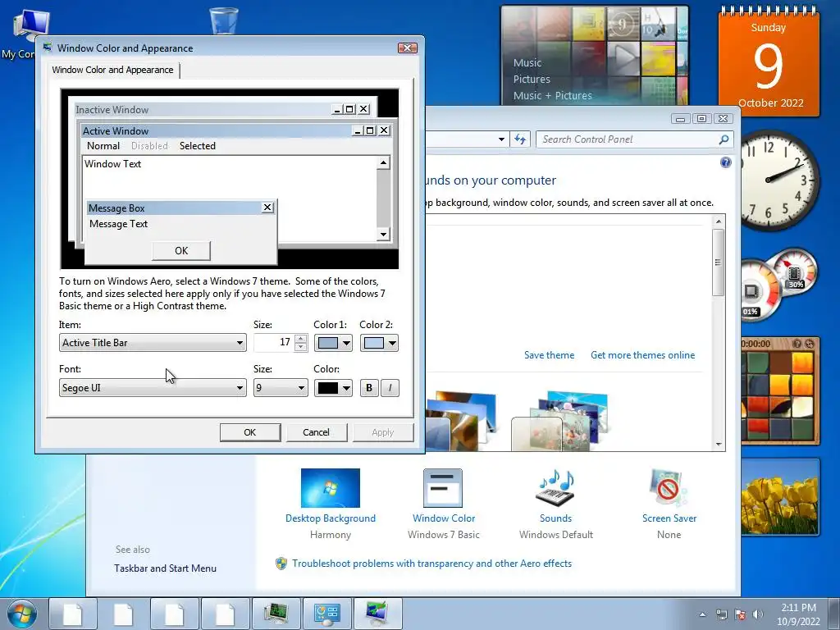Click the refresh arrows icon beside address bar
The height and width of the screenshot is (630, 840).
tap(519, 139)
